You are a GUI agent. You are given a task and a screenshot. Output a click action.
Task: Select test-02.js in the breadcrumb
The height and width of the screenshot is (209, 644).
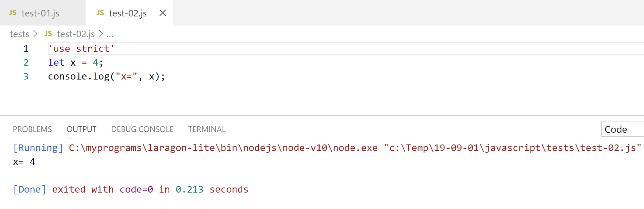76,34
